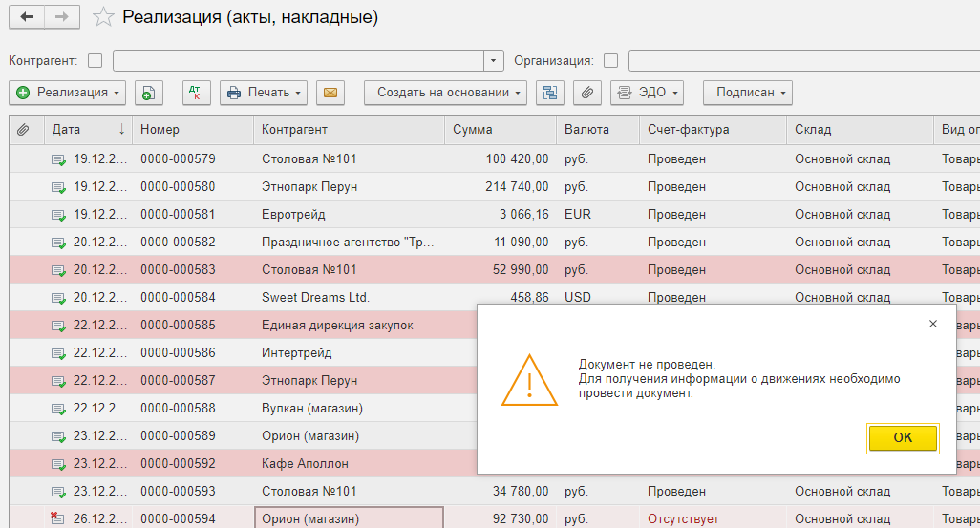Select Кафе Аполлон cell
Image resolution: width=980 pixels, height=528 pixels.
pyautogui.click(x=349, y=464)
